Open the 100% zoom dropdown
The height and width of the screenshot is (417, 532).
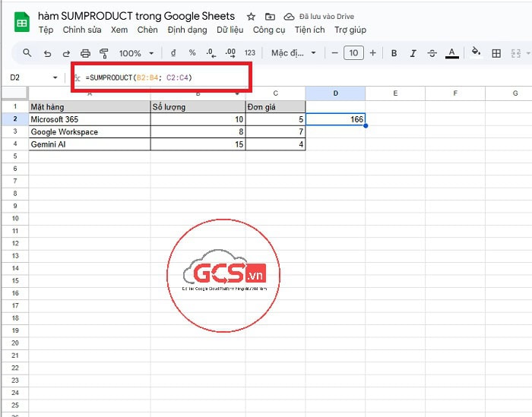tap(135, 53)
